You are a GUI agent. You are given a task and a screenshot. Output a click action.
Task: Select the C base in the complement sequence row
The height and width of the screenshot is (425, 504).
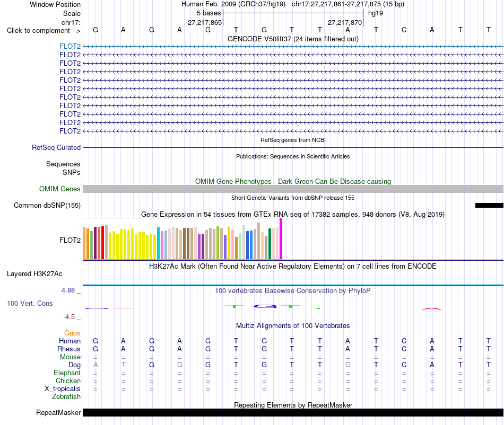(x=404, y=30)
